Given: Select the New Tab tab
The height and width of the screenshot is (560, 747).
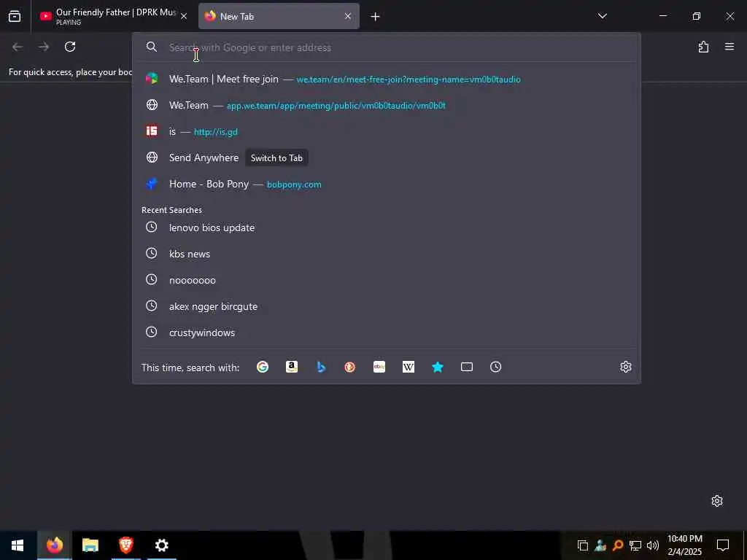Looking at the screenshot, I should tap(279, 16).
